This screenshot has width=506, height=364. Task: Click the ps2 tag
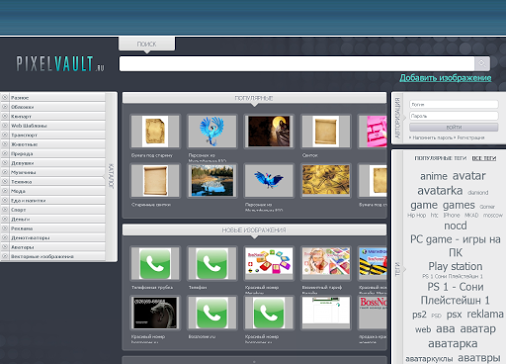click(x=419, y=315)
